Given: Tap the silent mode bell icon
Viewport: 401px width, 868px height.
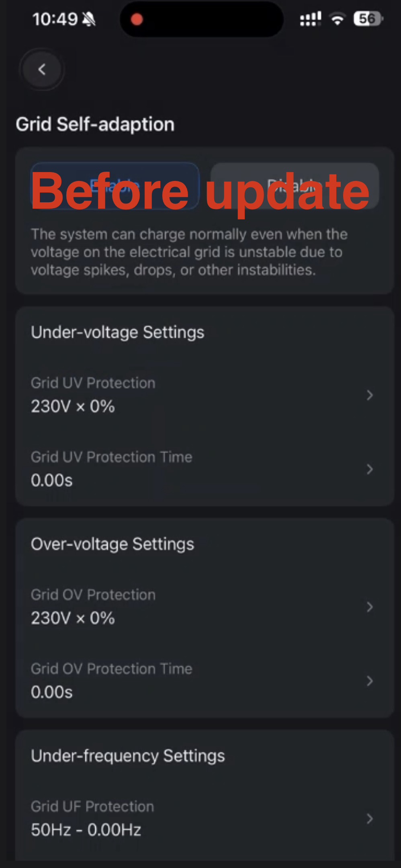Looking at the screenshot, I should [89, 19].
